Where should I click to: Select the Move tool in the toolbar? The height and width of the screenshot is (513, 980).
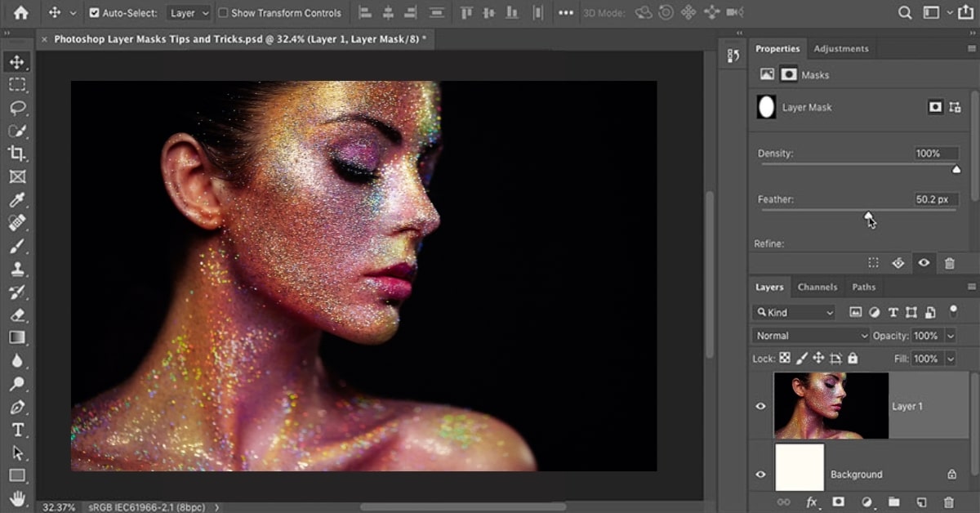tap(17, 61)
